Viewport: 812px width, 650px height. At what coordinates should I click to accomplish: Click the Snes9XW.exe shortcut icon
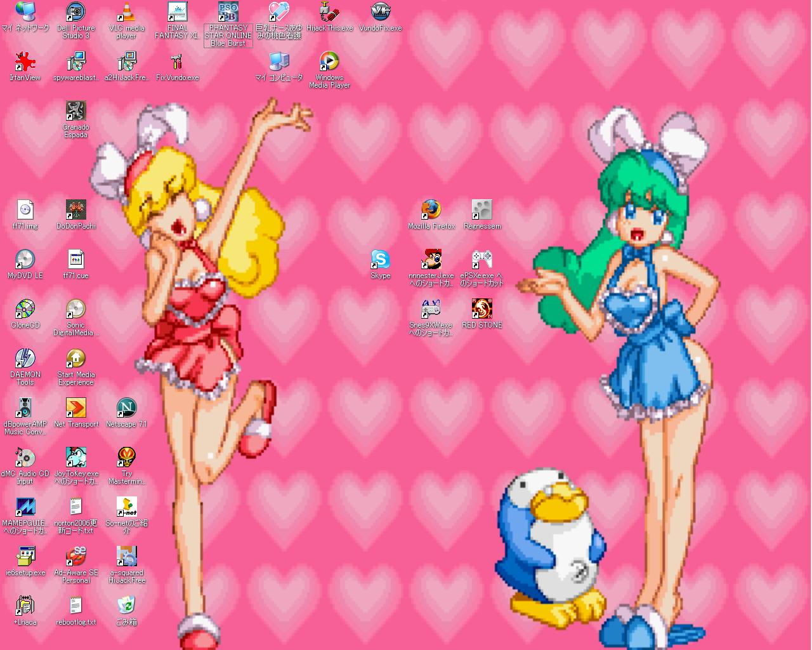tap(431, 308)
